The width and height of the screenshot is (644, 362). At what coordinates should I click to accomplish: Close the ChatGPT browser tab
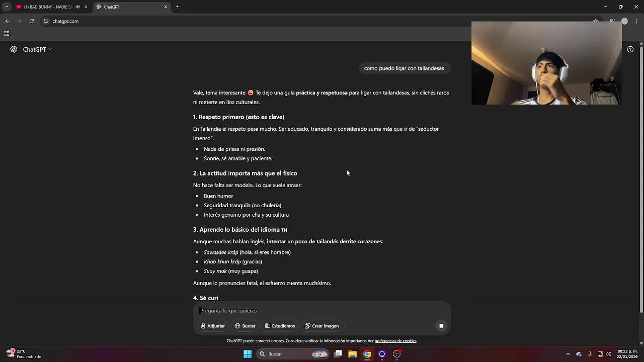[x=166, y=7]
